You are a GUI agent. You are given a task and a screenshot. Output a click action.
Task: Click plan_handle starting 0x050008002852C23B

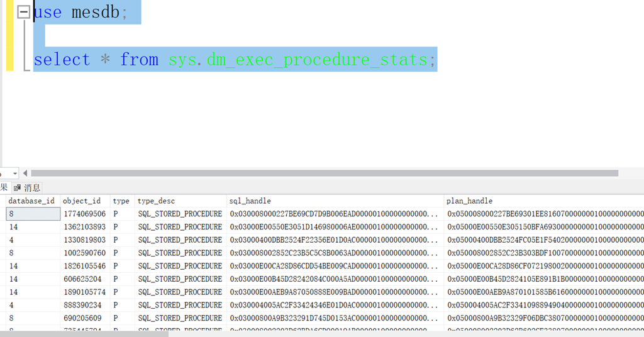click(x=544, y=253)
